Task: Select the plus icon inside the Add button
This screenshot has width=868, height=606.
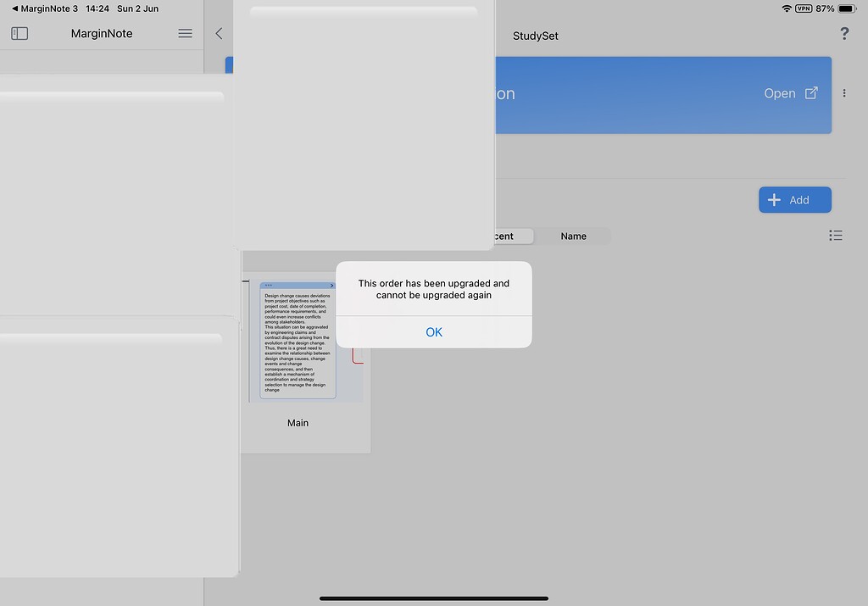Action: pos(774,199)
